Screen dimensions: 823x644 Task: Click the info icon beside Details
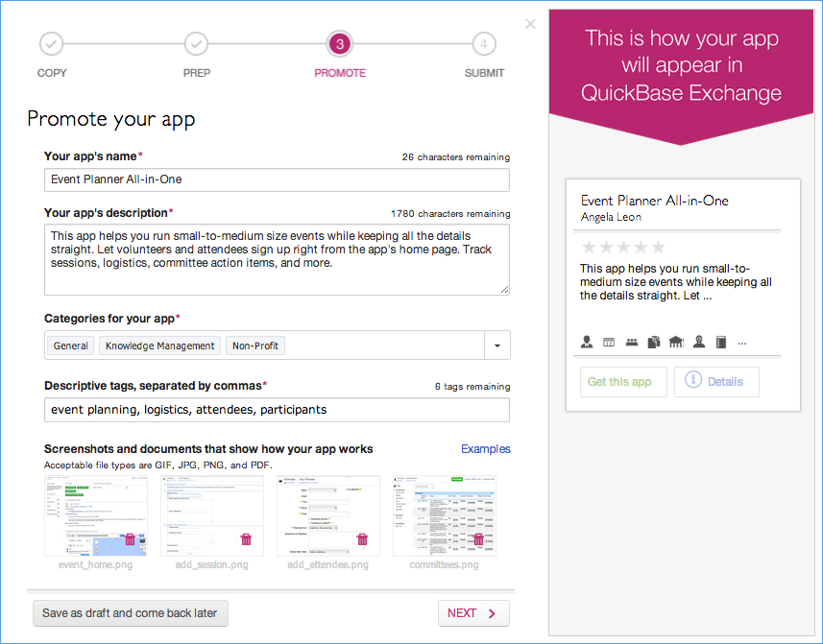pyautogui.click(x=692, y=379)
